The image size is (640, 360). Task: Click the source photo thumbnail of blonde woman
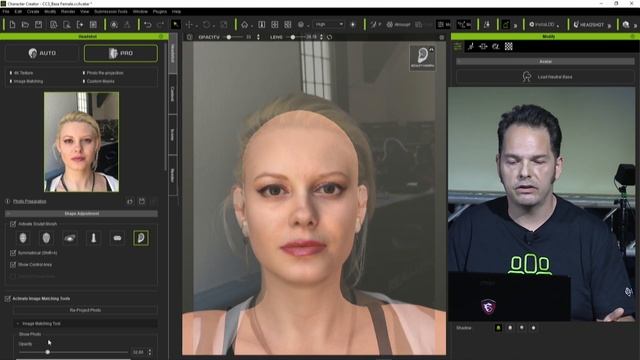coord(81,142)
